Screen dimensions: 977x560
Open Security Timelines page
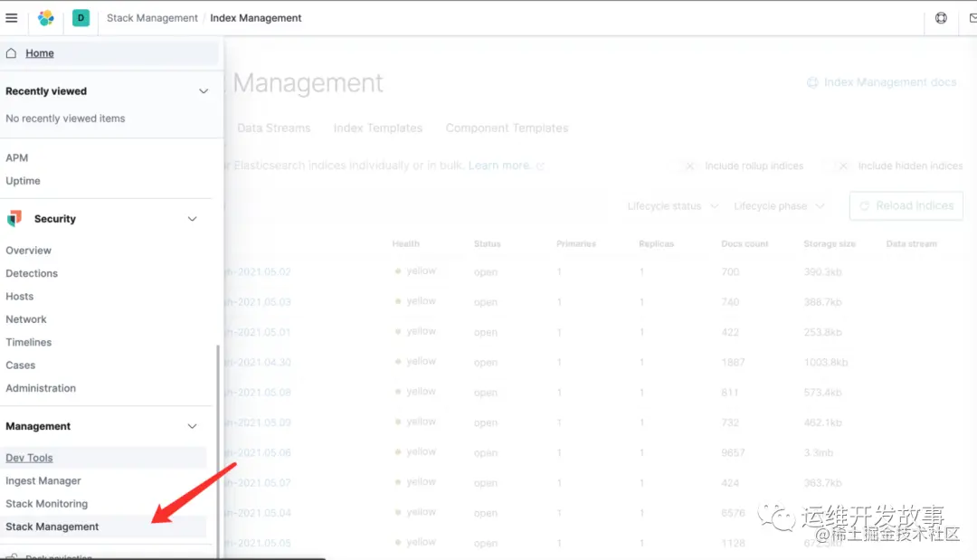pyautogui.click(x=29, y=342)
